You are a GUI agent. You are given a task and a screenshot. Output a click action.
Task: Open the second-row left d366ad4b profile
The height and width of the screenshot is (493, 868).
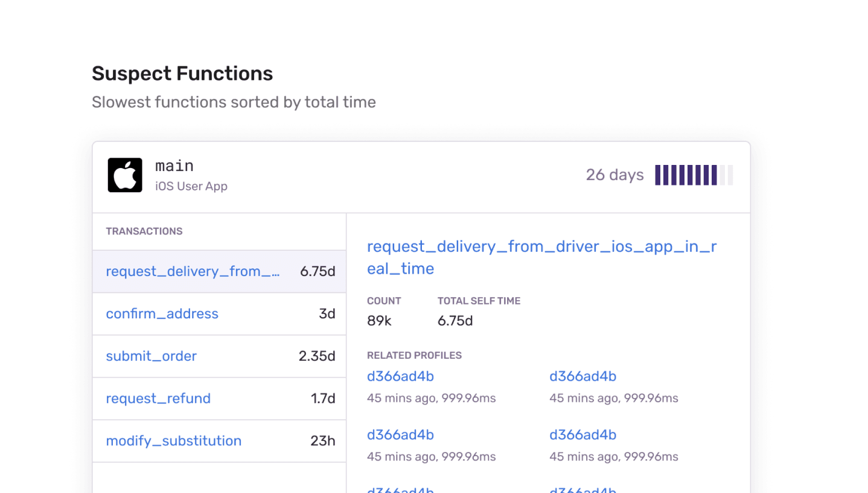[400, 434]
